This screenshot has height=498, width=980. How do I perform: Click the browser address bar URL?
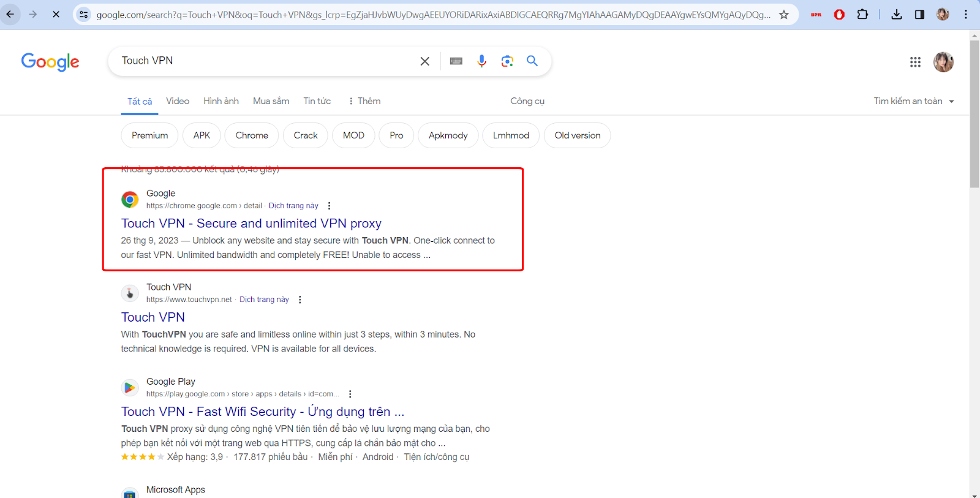[x=433, y=15]
